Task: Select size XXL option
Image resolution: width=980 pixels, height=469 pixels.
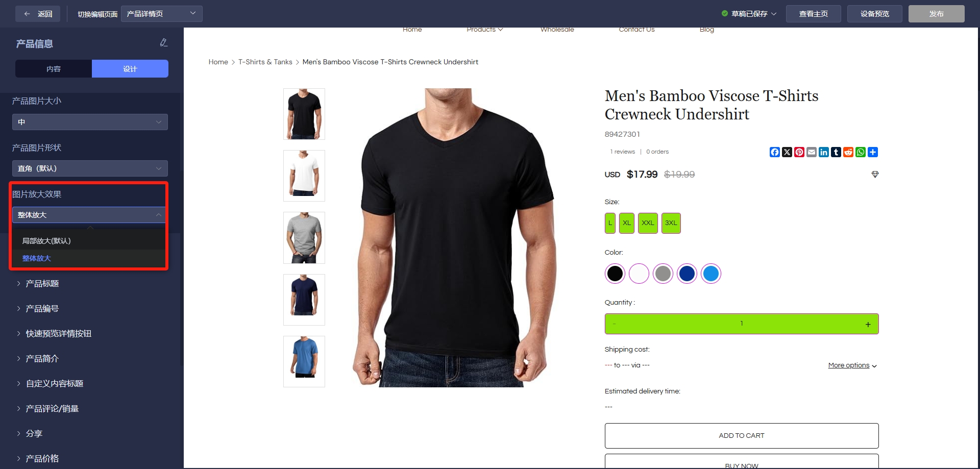Action: pos(648,223)
